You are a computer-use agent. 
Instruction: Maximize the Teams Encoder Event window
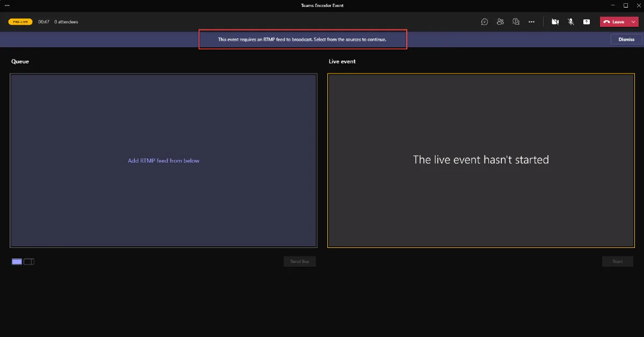click(626, 5)
